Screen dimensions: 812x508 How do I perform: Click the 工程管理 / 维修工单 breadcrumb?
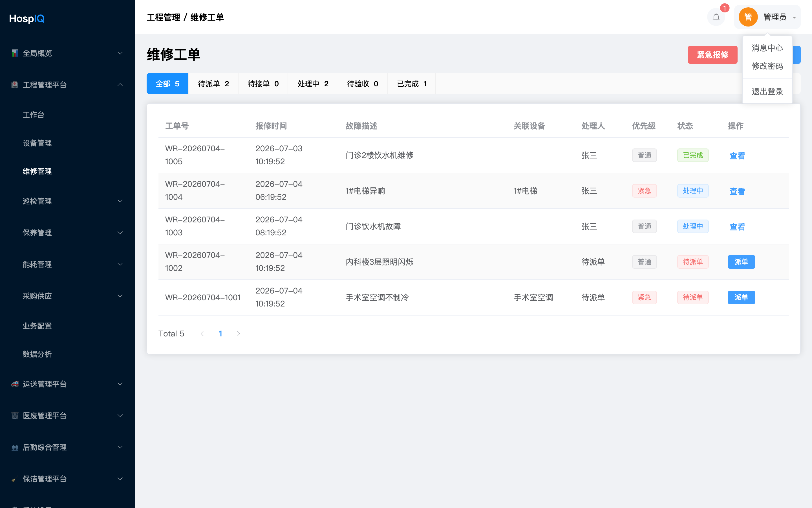click(185, 17)
